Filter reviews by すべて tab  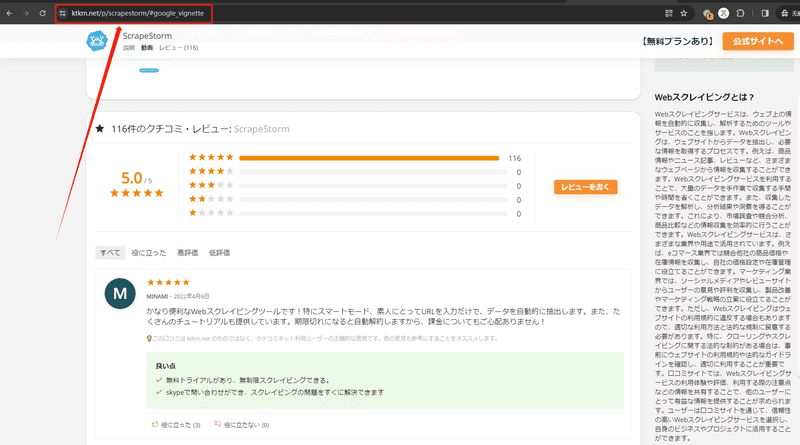[110, 253]
